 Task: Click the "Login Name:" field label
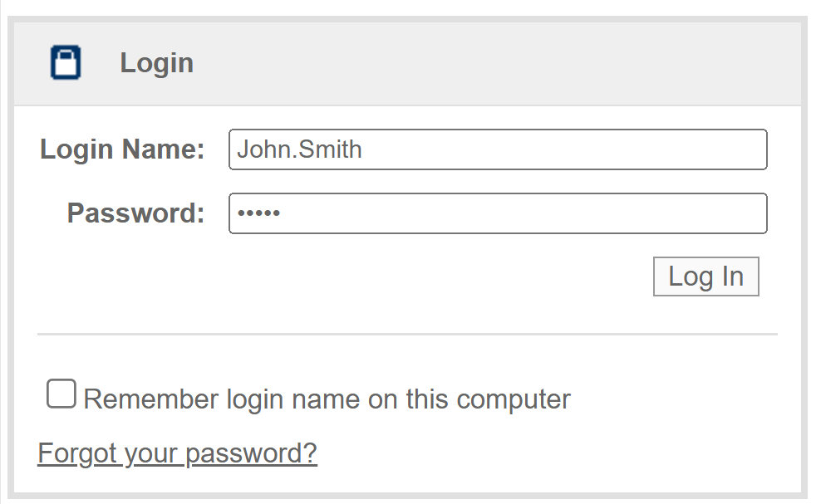click(x=122, y=149)
